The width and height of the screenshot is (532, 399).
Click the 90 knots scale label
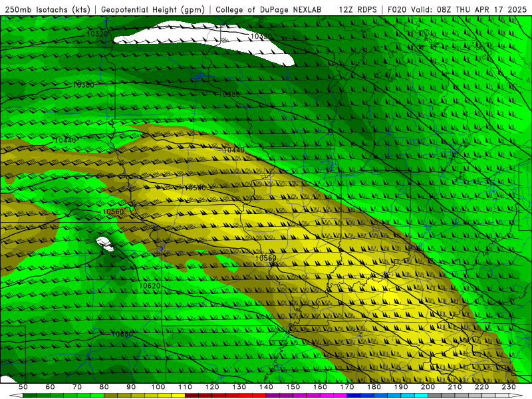131,387
